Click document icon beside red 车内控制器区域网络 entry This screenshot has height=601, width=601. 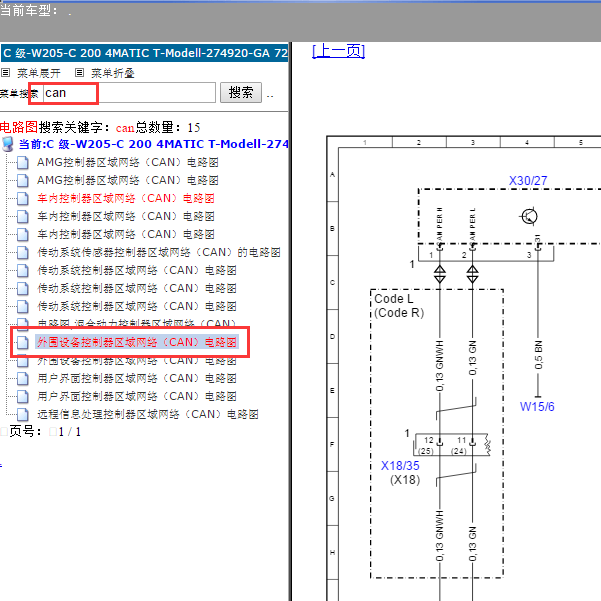[23, 199]
